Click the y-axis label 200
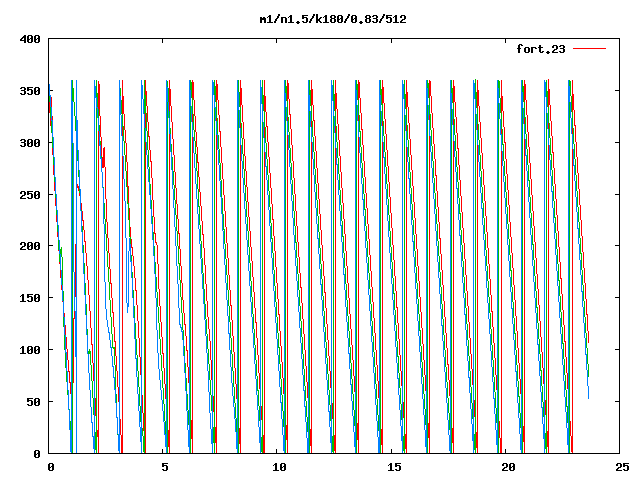This screenshot has height=480, width=640. pyautogui.click(x=30, y=246)
